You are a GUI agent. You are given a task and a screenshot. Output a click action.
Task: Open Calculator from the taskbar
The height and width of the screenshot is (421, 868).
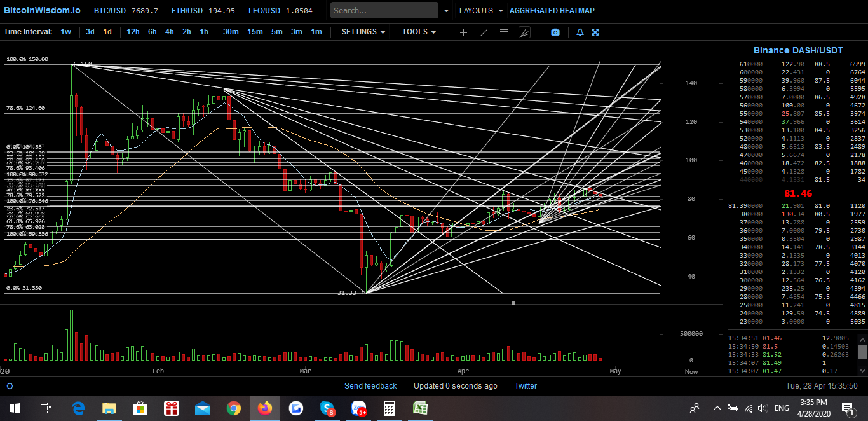click(390, 408)
